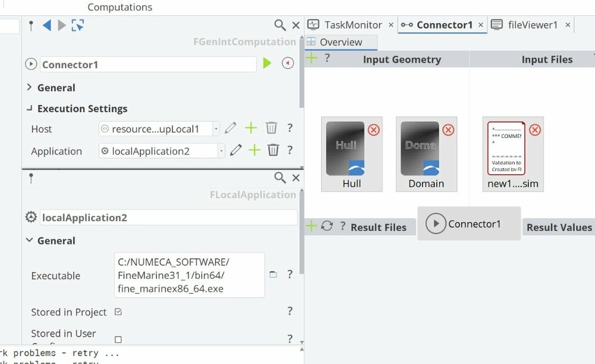Browse for the Executable with the folder icon
The width and height of the screenshot is (595, 364).
click(273, 275)
